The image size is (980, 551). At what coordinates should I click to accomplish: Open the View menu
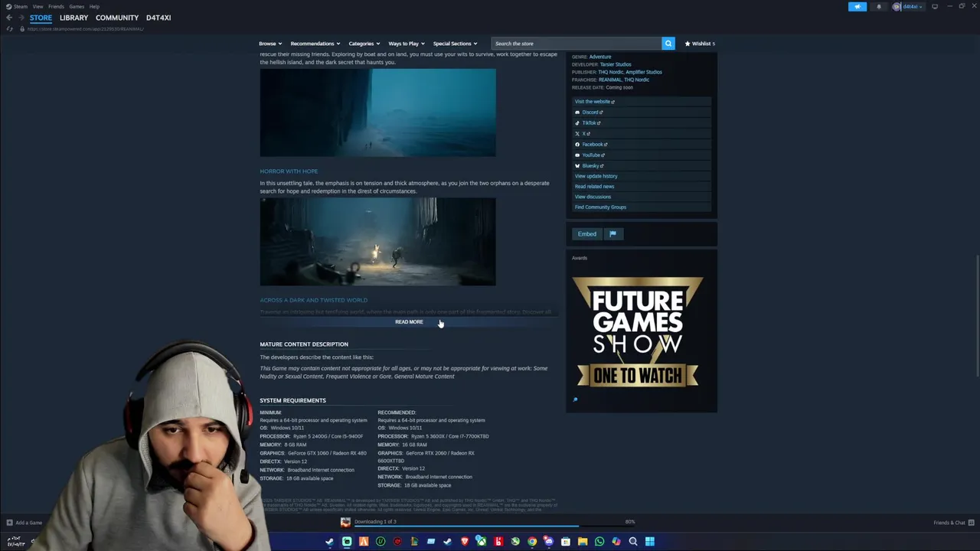click(x=38, y=6)
